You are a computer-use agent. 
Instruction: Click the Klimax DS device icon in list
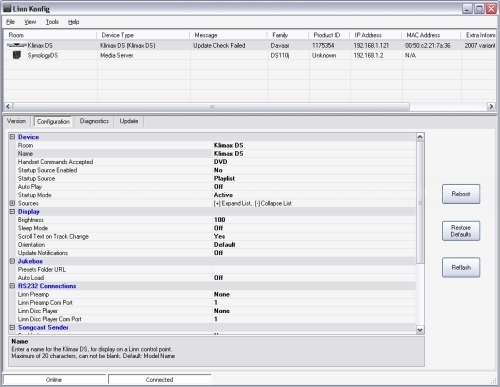pos(16,45)
